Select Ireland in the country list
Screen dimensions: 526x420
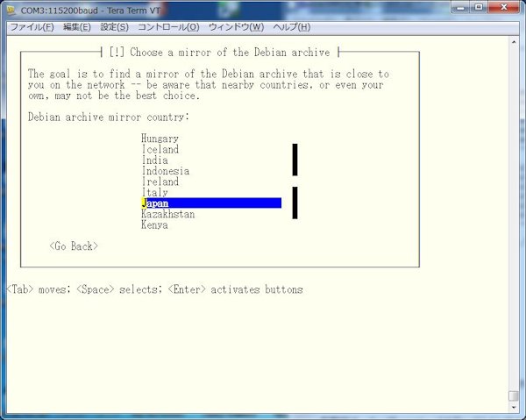[160, 182]
